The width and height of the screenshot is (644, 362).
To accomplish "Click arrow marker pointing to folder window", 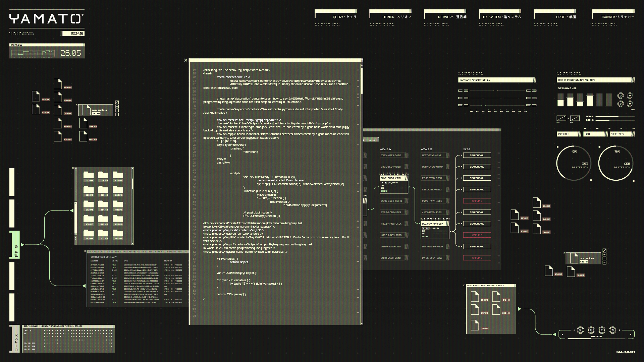I will click(x=72, y=210).
